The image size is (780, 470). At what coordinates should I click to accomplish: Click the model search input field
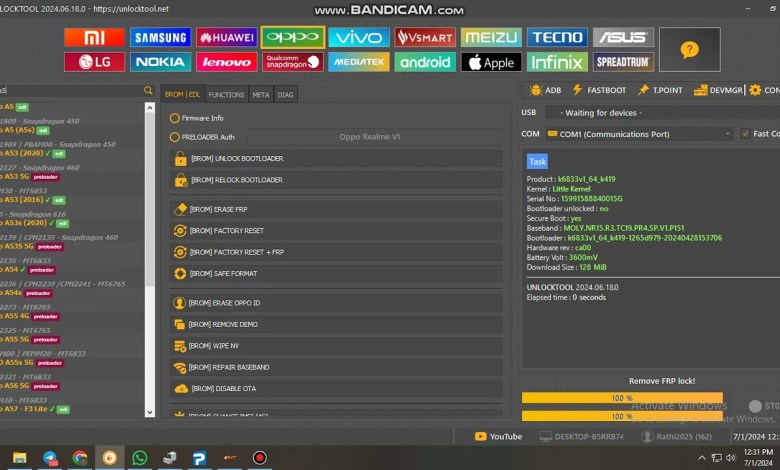(71, 90)
